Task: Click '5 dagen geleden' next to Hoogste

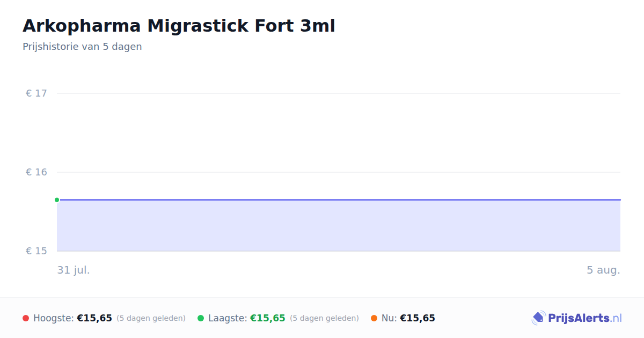Action: click(151, 318)
